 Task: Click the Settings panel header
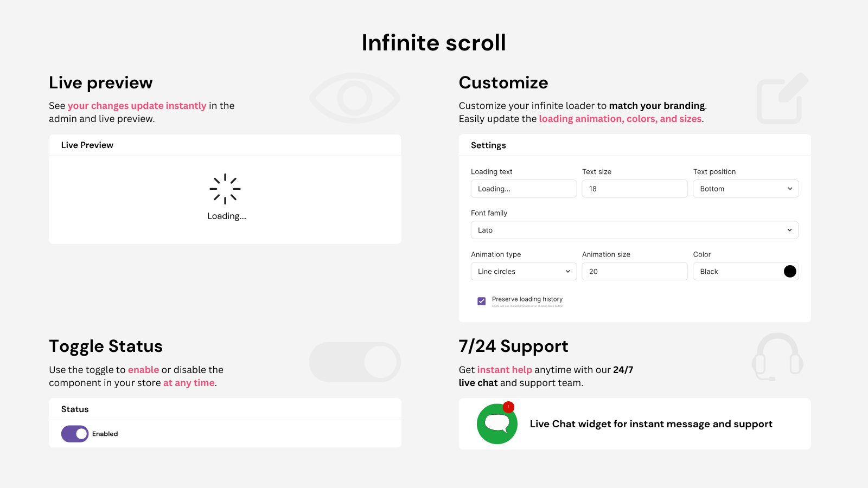[635, 145]
